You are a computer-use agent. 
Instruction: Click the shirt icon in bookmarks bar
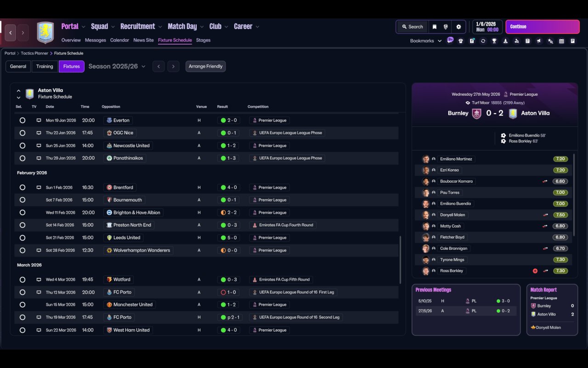pos(461,41)
